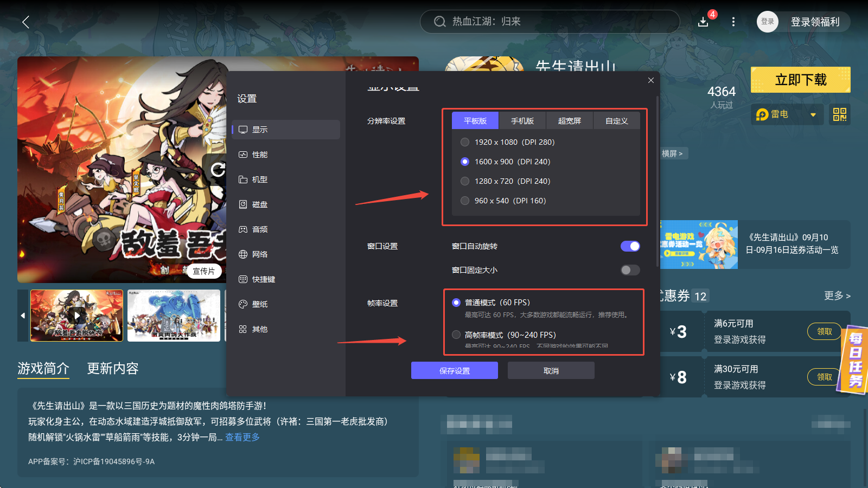Click the search field 热血江湖：归来
This screenshot has height=488, width=868.
(550, 22)
